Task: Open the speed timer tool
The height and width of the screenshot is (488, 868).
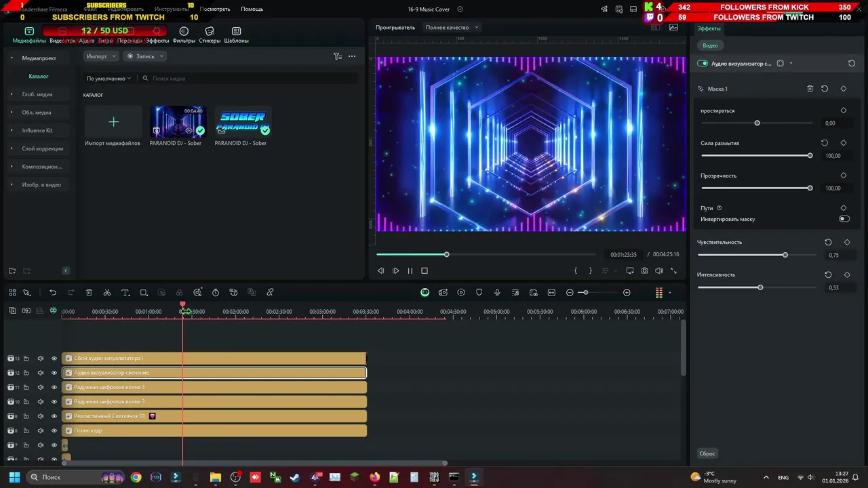Action: coord(216,292)
